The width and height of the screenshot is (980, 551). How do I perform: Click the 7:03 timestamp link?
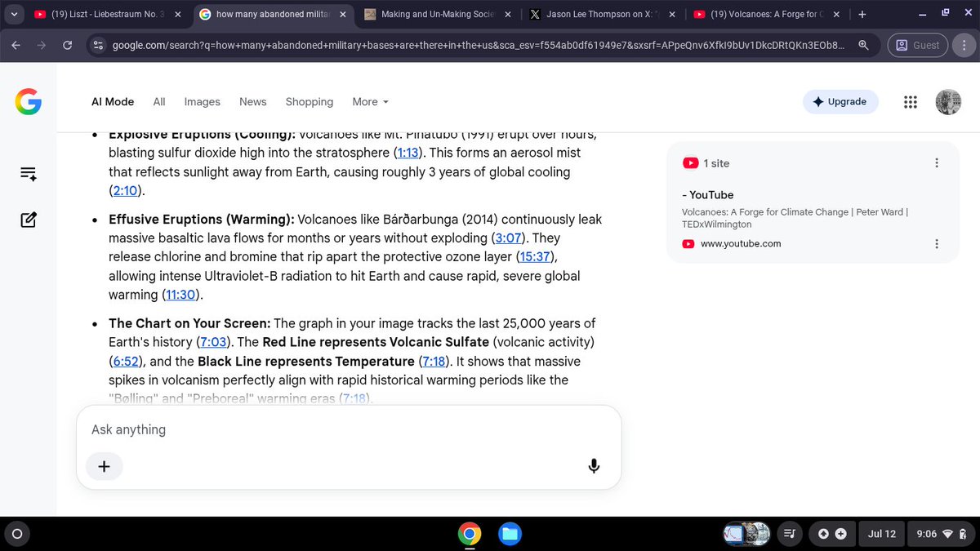[x=212, y=342]
